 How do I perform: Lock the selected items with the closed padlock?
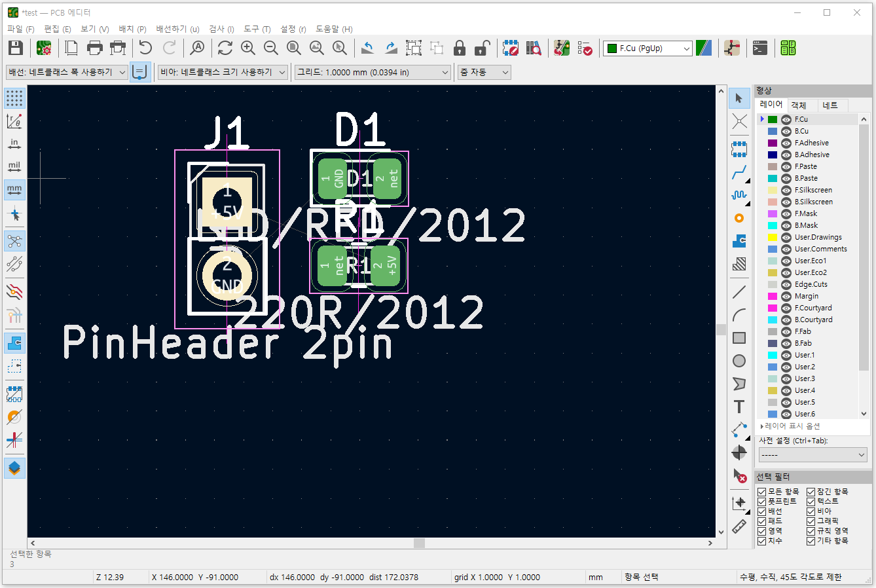click(460, 48)
